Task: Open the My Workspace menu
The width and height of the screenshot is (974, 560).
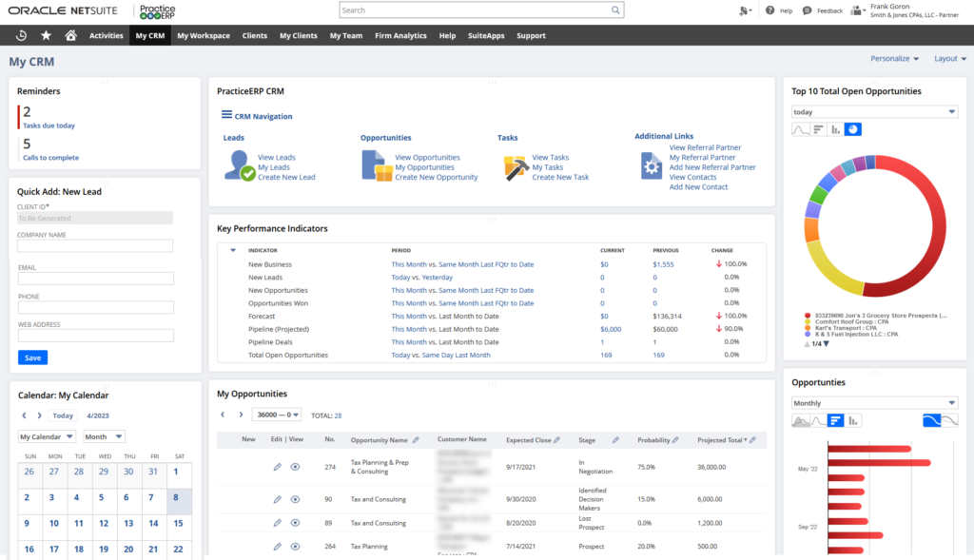Action: point(204,35)
